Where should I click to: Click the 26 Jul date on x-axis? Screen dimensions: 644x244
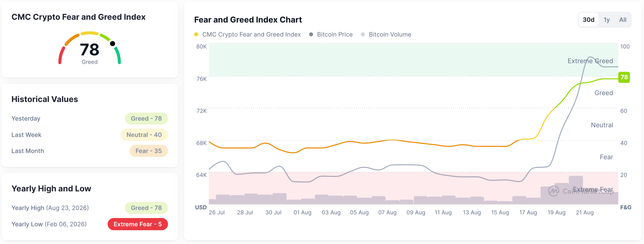pos(216,212)
